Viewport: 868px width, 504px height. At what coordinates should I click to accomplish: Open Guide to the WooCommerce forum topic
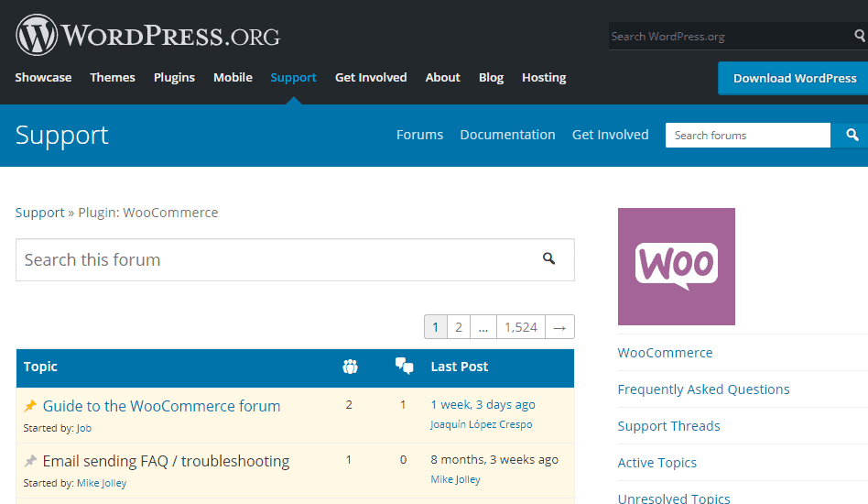162,406
